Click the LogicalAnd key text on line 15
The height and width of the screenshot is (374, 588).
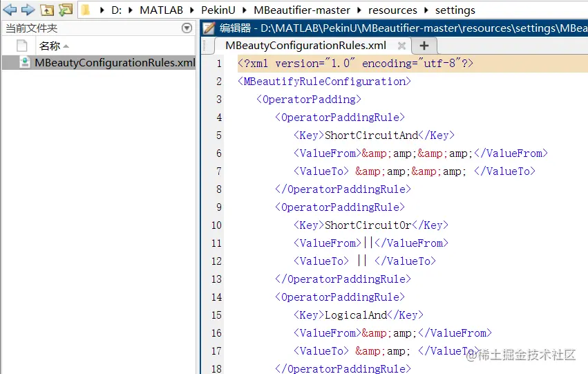pyautogui.click(x=356, y=315)
